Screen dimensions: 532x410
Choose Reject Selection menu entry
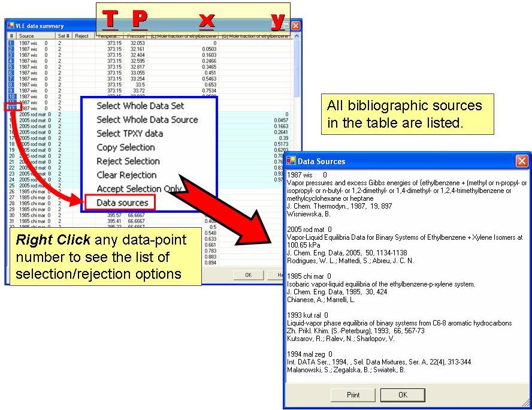[128, 161]
